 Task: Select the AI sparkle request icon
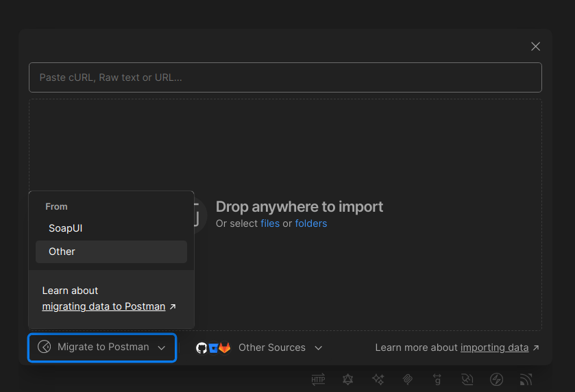[378, 380]
